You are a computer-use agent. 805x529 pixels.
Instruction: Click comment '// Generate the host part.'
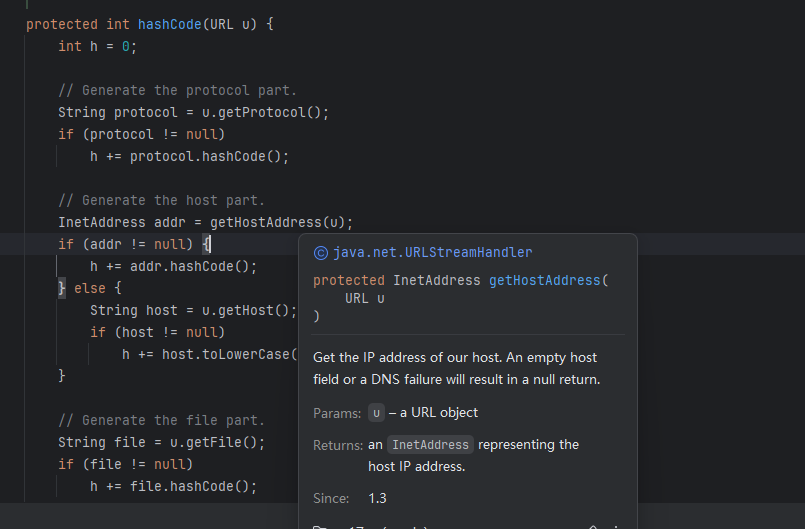tap(161, 200)
